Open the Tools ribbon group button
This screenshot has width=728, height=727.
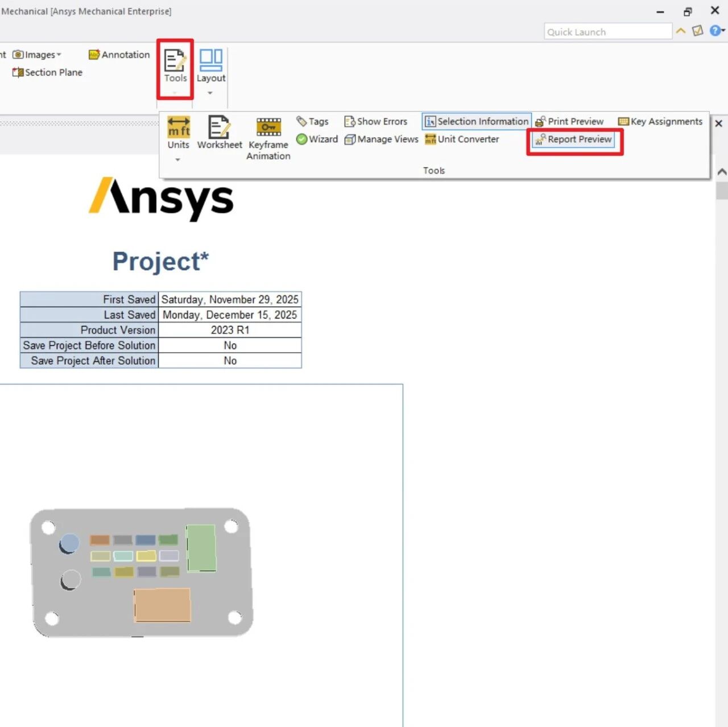click(175, 69)
